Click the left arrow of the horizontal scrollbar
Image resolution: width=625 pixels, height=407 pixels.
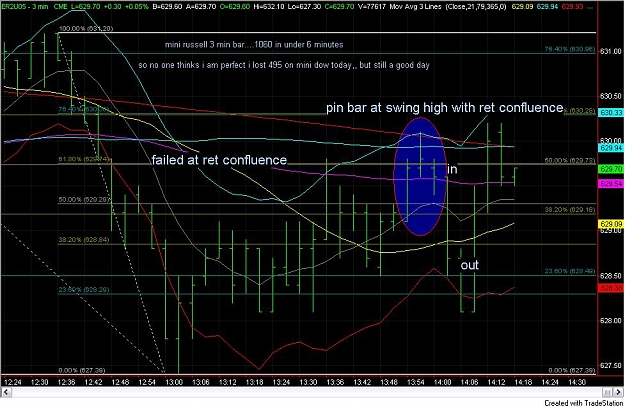(x=6, y=392)
